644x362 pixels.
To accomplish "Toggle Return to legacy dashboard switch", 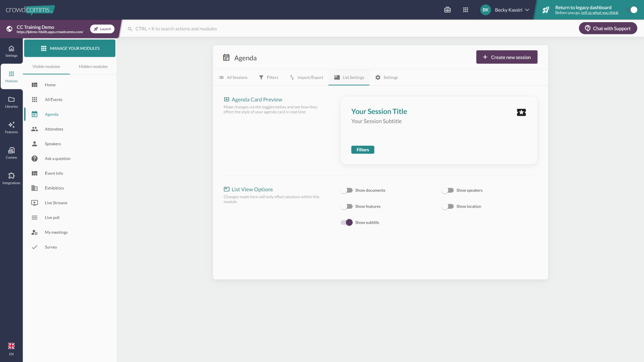I will pos(631,10).
